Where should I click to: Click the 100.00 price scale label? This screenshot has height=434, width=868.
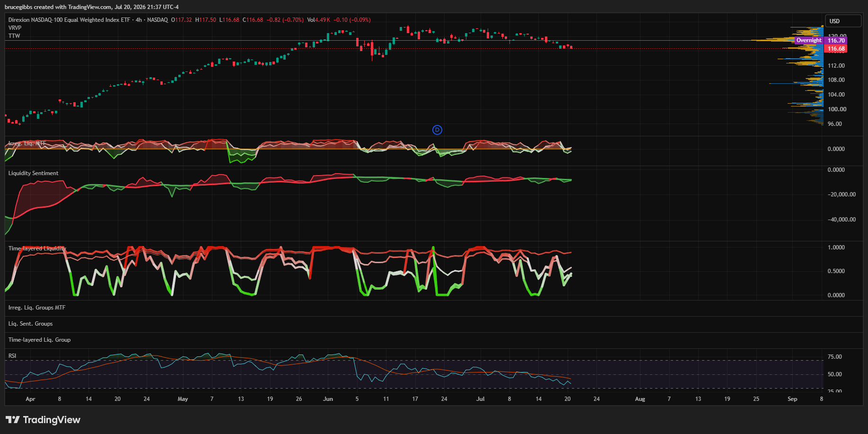click(837, 109)
